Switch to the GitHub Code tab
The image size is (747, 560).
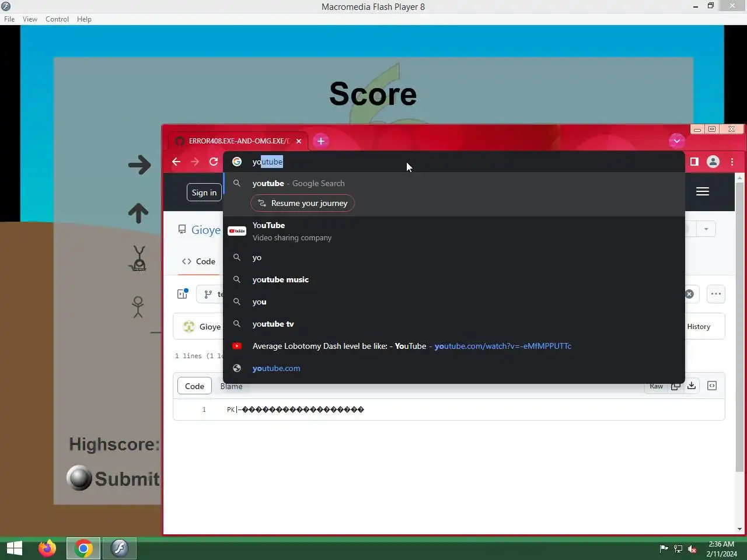198,261
